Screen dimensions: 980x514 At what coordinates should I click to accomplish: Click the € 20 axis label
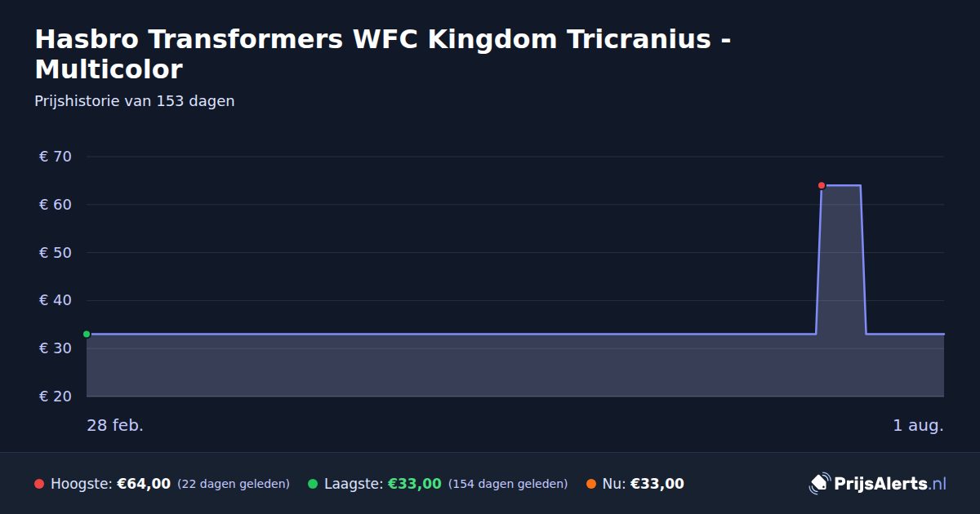click(x=56, y=396)
